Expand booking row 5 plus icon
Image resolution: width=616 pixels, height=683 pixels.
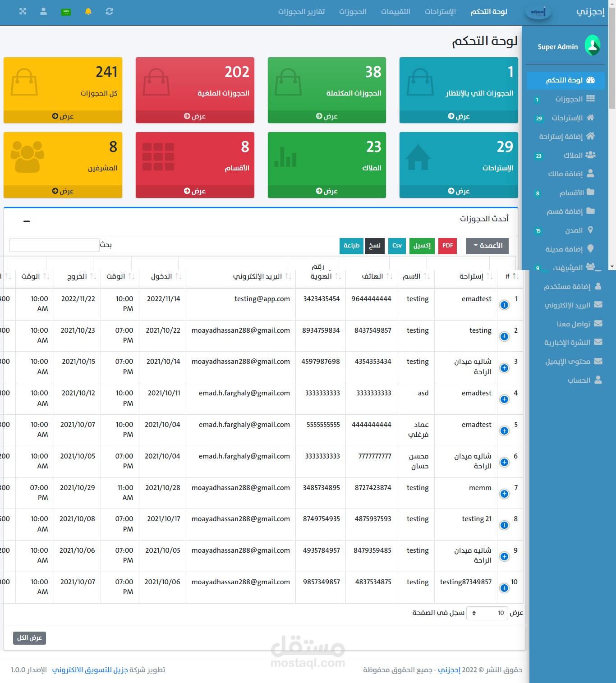pyautogui.click(x=504, y=431)
